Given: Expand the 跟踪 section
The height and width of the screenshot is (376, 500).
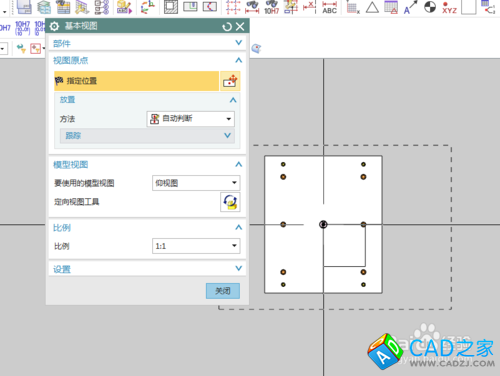Looking at the screenshot, I should point(147,136).
